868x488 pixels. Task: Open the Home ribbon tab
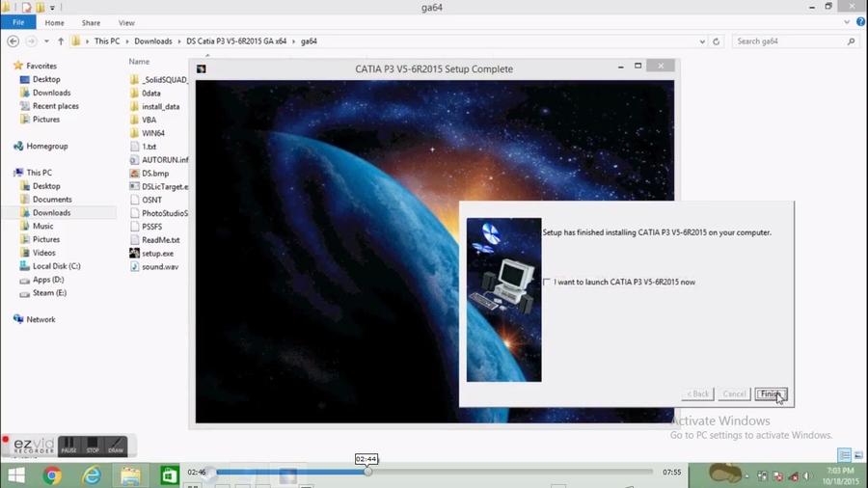click(x=54, y=23)
